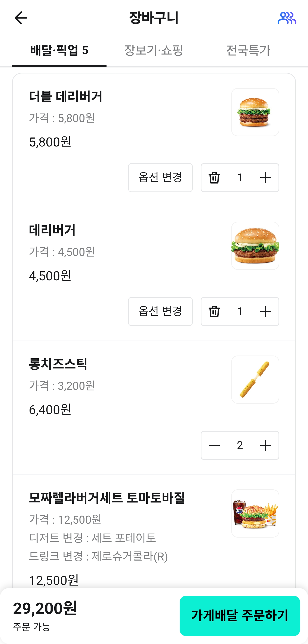Tap the 가게배달 주문하기 button
The height and width of the screenshot is (644, 308).
(240, 616)
